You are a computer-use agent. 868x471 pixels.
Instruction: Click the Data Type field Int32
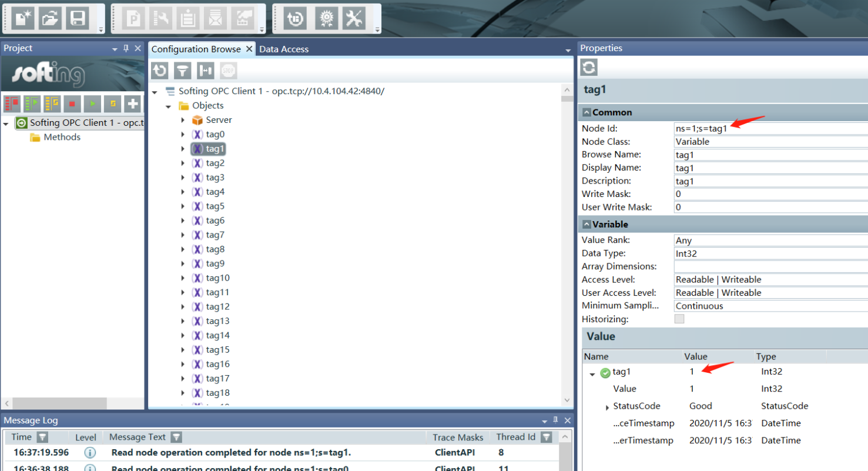point(771,253)
